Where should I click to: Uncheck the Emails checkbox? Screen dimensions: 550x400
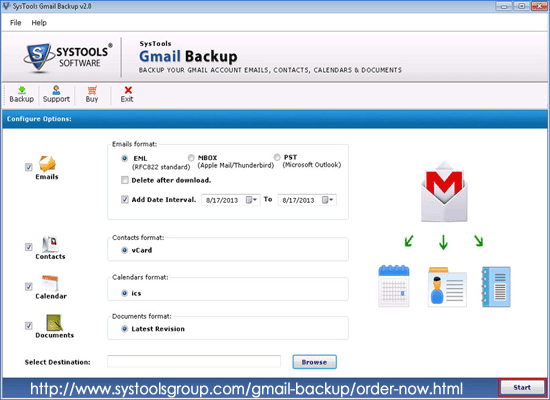click(x=29, y=167)
